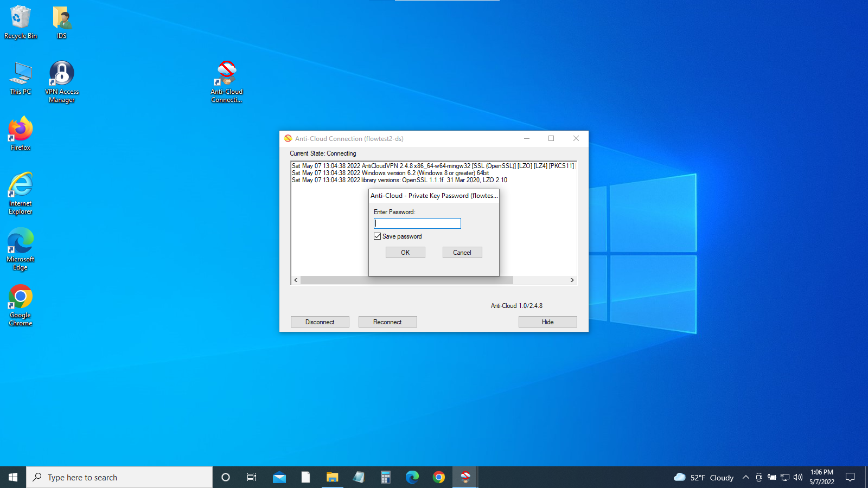Click the taskbar search box
Image resolution: width=868 pixels, height=488 pixels.
coord(119,477)
